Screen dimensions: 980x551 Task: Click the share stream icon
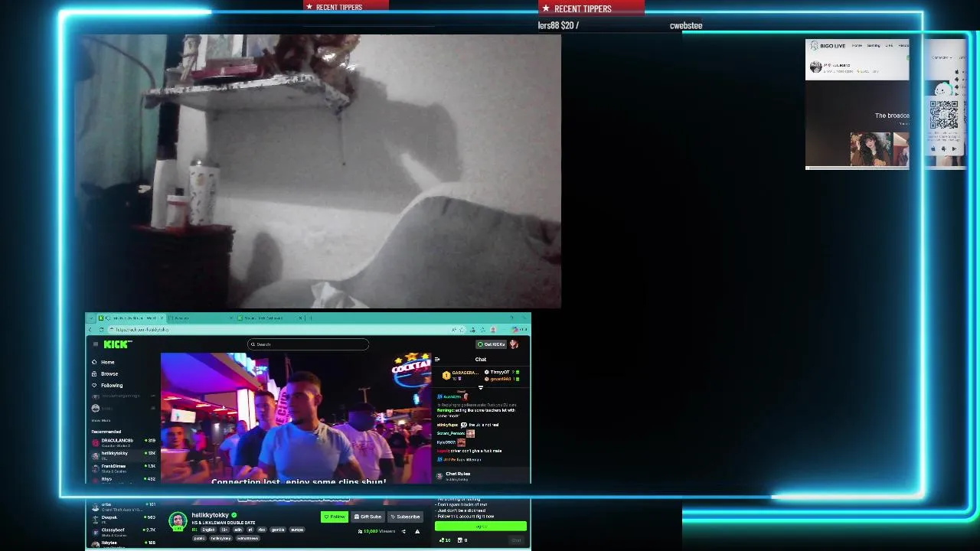click(x=403, y=531)
